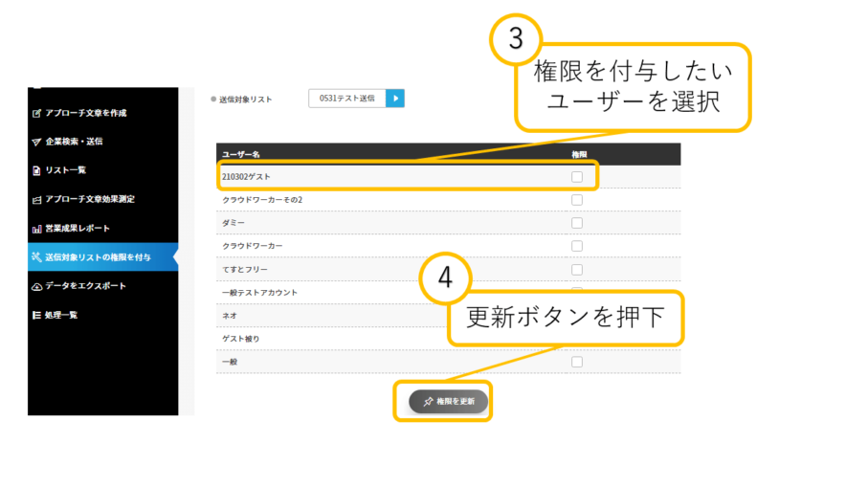Screen dimensions: 868x488
Task: Select the クラウドワーカー user row
Action: (253, 247)
